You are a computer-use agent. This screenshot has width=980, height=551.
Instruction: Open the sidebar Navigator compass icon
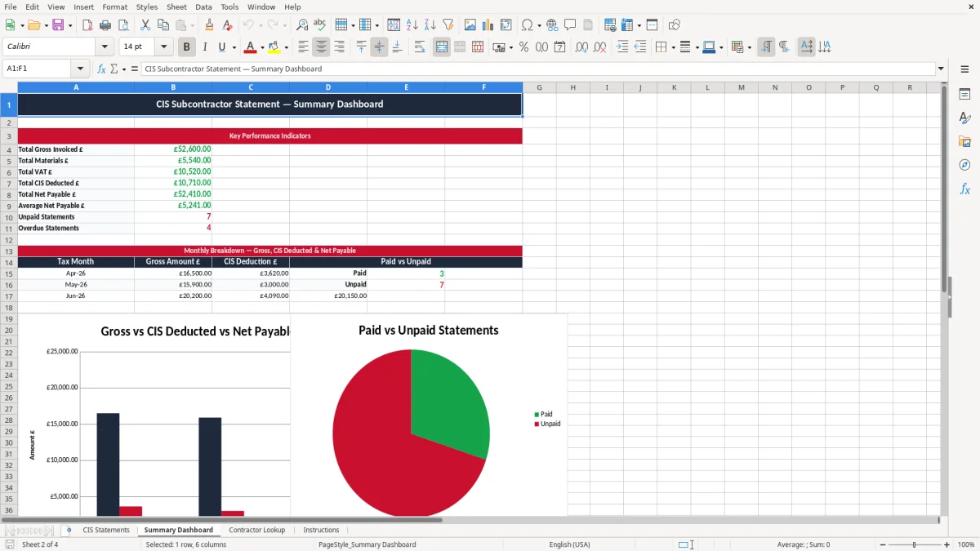(964, 166)
